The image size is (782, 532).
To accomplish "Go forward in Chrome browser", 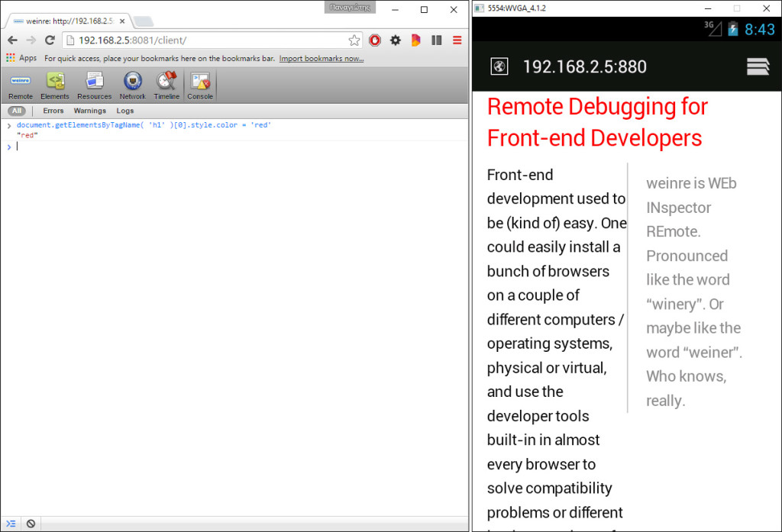I will point(31,40).
